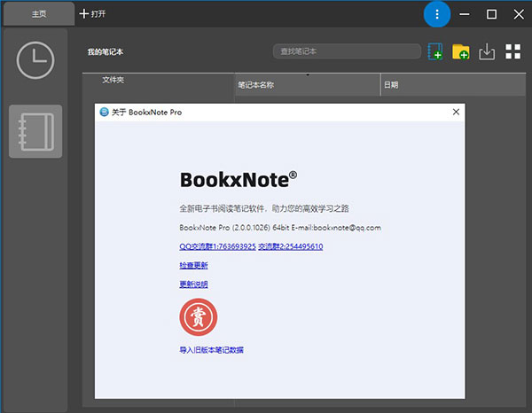Maximize the BookxNote main window
532x413 pixels.
[x=491, y=14]
